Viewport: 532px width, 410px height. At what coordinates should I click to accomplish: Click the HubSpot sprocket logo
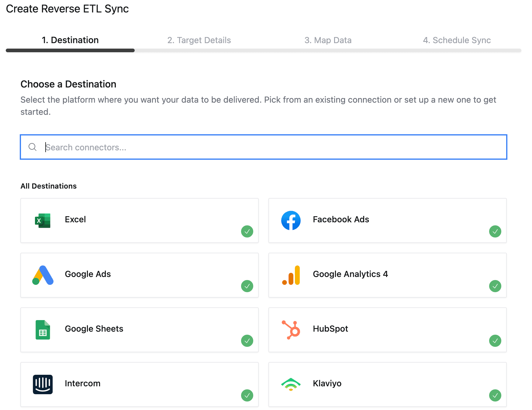[291, 330]
